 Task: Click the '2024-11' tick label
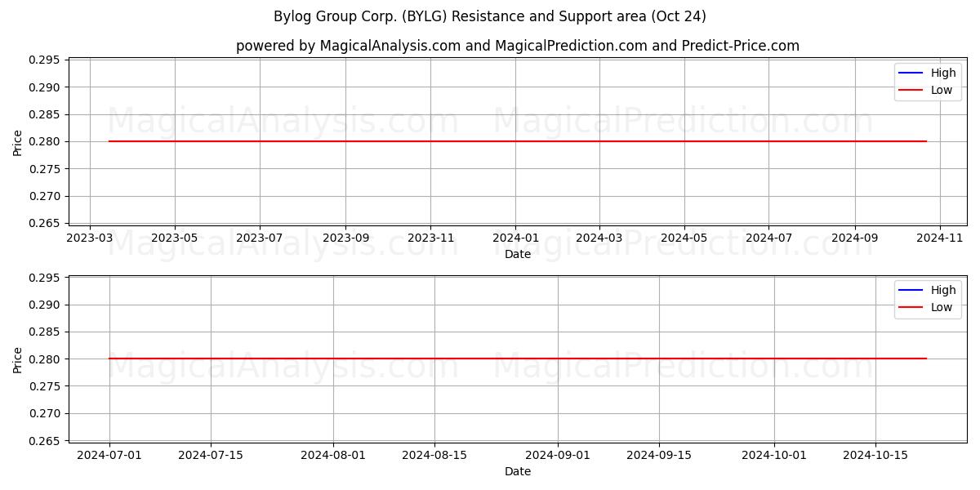click(940, 238)
